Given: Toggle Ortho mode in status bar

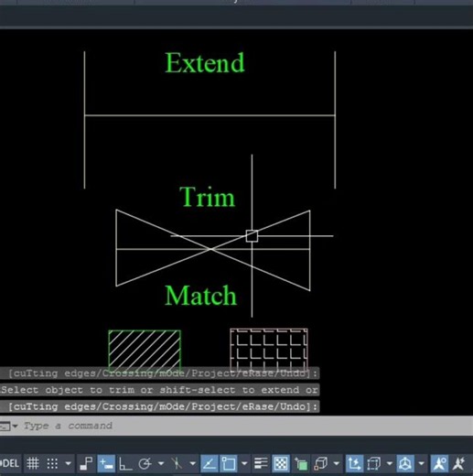Looking at the screenshot, I should (125, 464).
